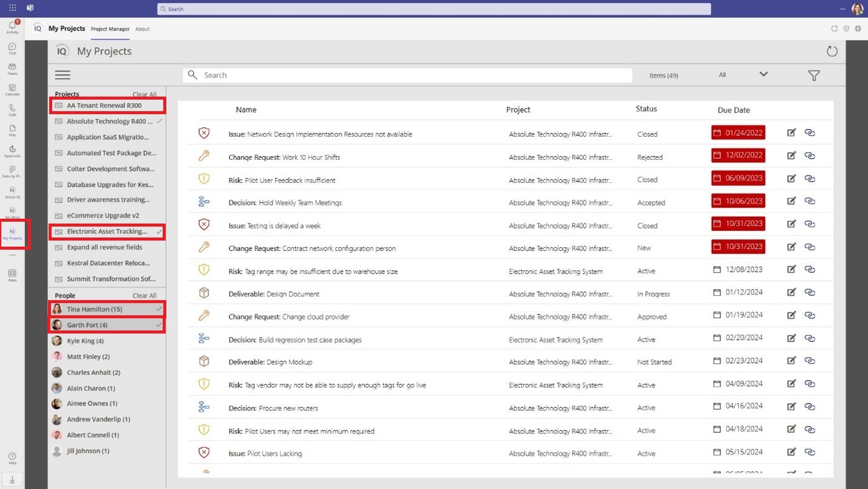Open the Activity feed in Teams sidebar
The height and width of the screenshot is (489, 868).
point(12,27)
